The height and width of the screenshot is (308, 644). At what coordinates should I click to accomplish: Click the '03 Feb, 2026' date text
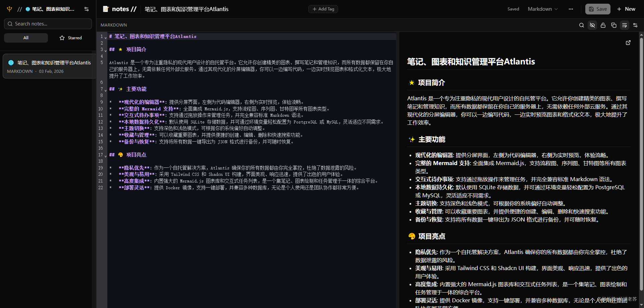point(51,71)
